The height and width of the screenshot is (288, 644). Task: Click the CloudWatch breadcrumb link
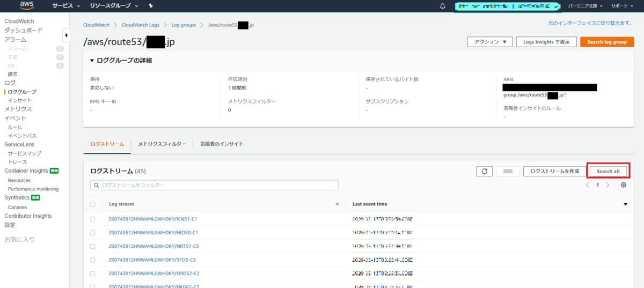coord(96,25)
